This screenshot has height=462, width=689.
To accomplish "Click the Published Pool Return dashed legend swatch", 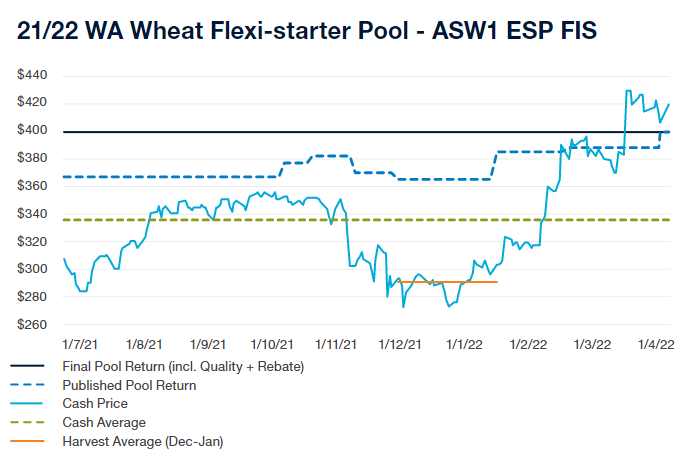I will tap(30, 385).
